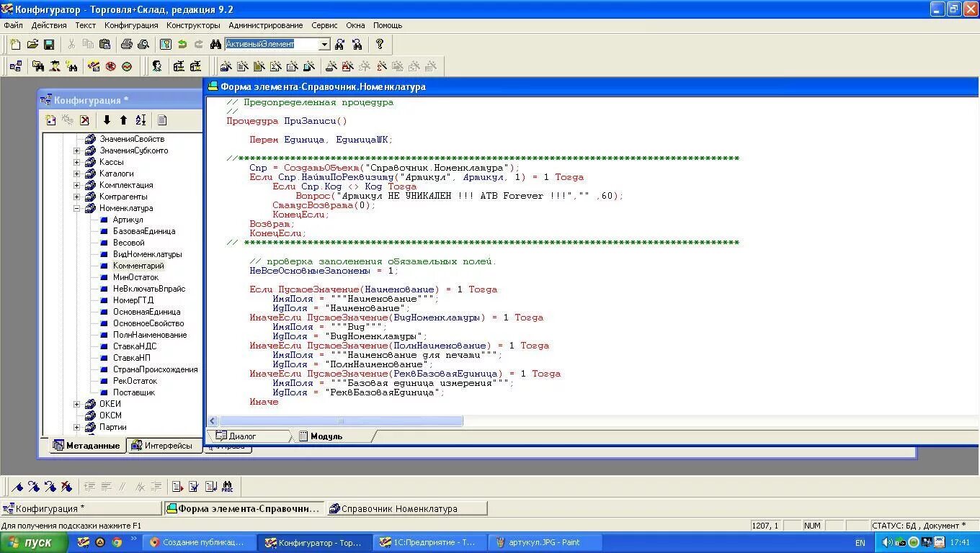The width and height of the screenshot is (980, 553).
Task: Switch to the Модуль tab
Action: (x=333, y=436)
